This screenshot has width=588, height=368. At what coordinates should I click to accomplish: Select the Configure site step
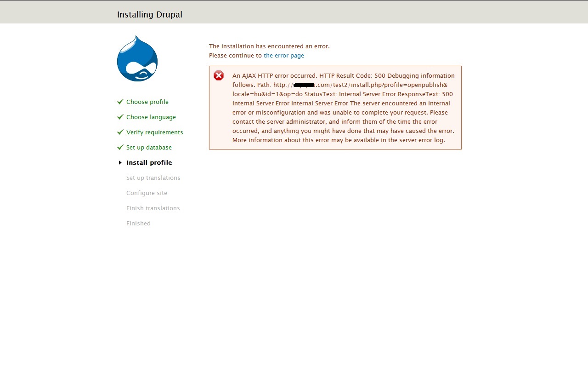[147, 193]
